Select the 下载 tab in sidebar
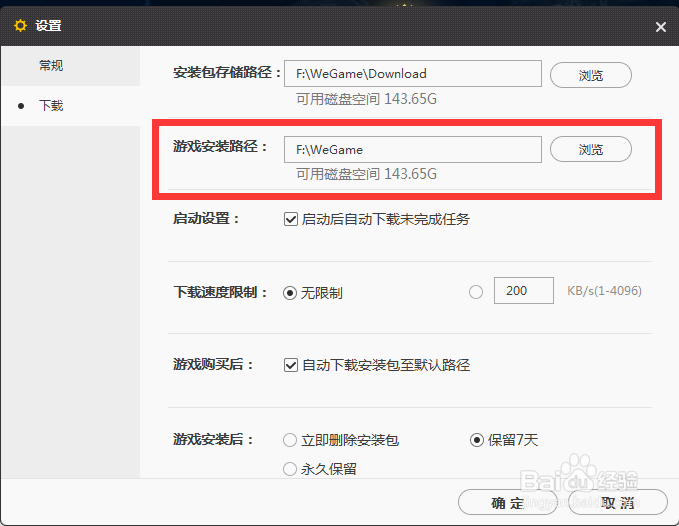The width and height of the screenshot is (679, 526). (x=51, y=106)
